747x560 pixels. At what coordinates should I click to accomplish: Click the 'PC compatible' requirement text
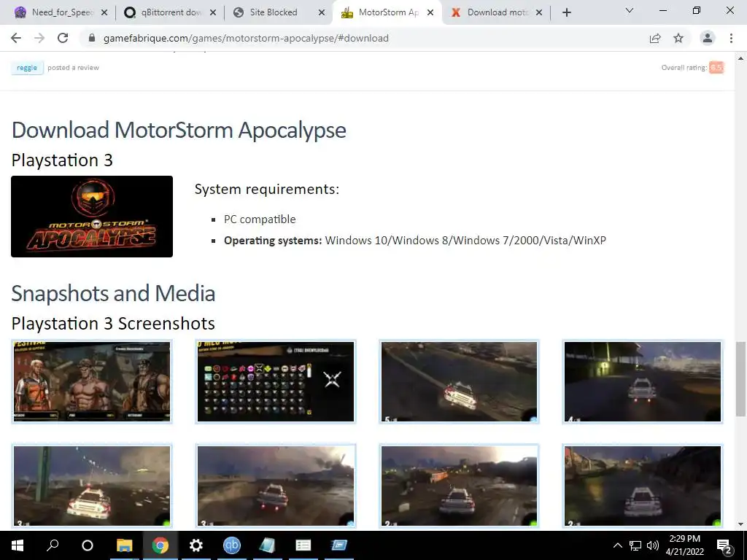coord(260,219)
